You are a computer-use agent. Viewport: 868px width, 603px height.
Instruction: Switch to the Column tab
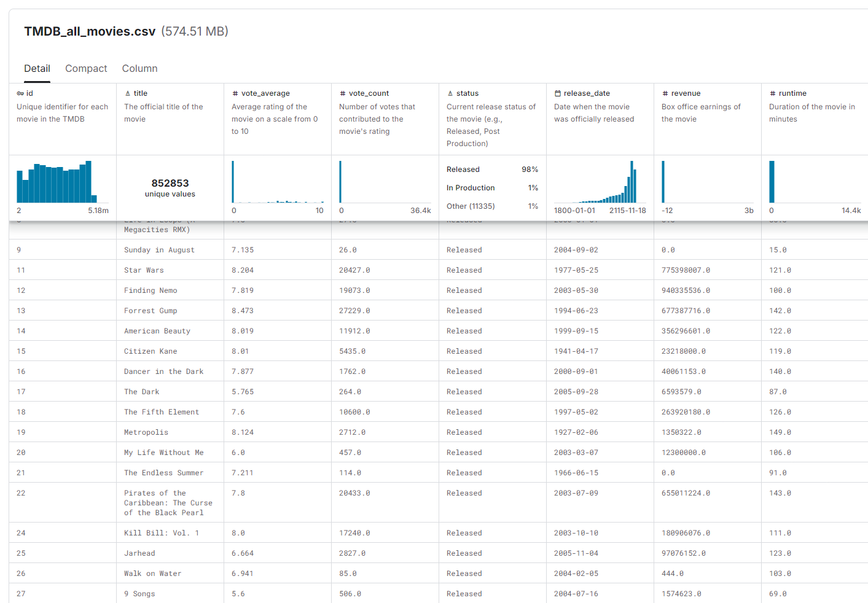[139, 69]
